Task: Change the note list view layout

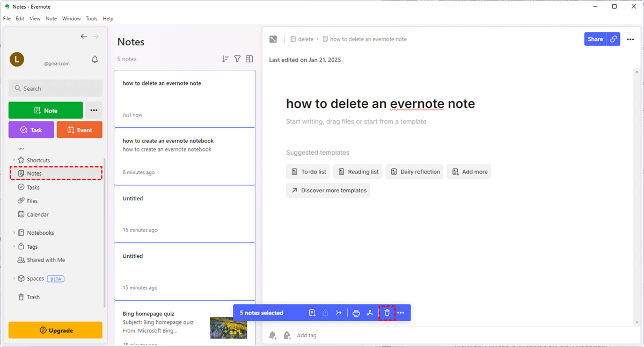Action: click(249, 59)
